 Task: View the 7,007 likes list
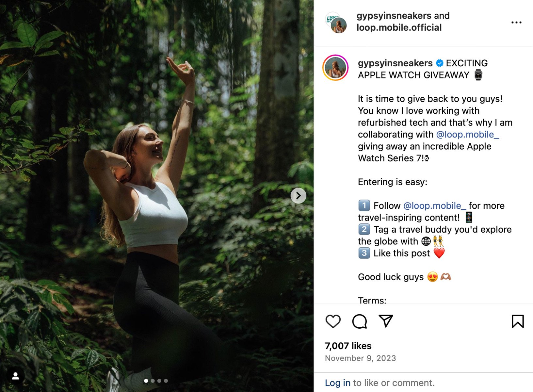pyautogui.click(x=348, y=346)
